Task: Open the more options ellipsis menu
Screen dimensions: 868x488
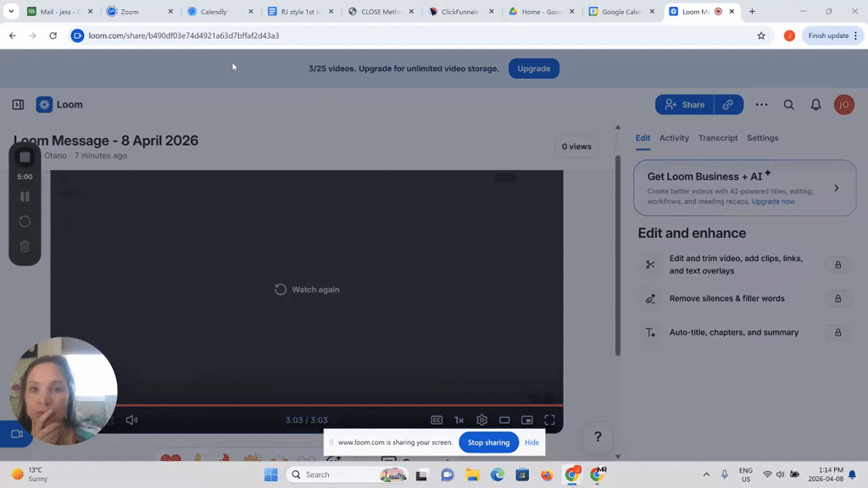Action: pyautogui.click(x=761, y=104)
